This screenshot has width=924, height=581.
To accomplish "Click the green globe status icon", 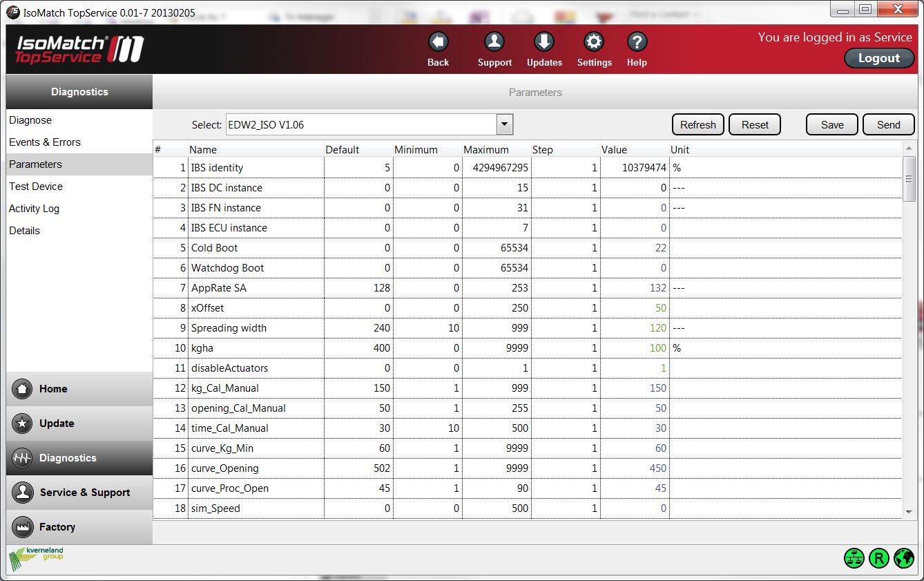I will [x=903, y=558].
